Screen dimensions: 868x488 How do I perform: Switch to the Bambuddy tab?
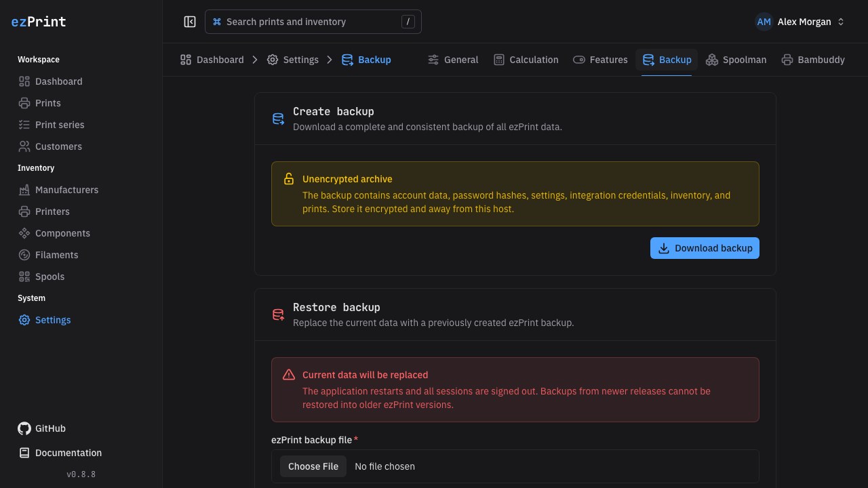pos(813,60)
